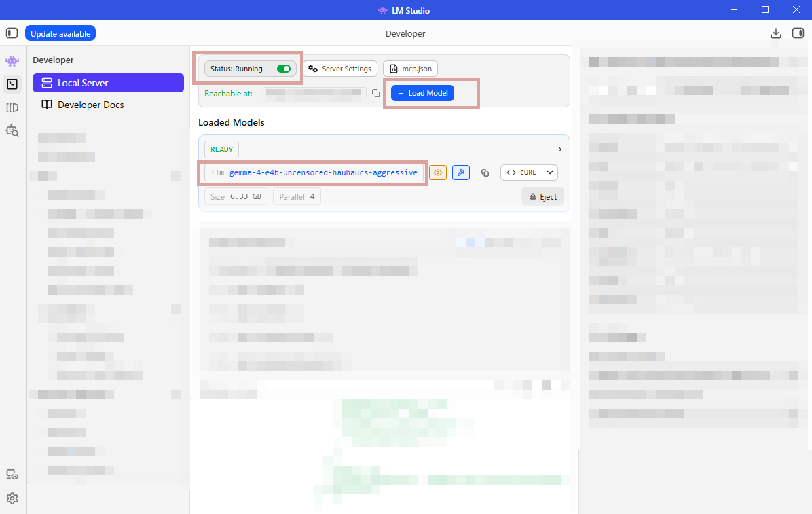The image size is (812, 514).
Task: Open the Chat view icon in sidebar
Action: (x=12, y=61)
